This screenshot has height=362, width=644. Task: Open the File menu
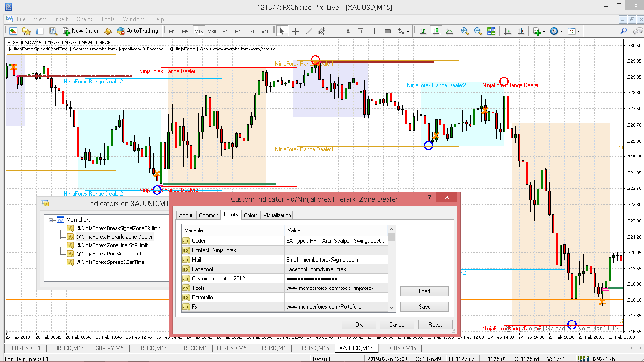[x=21, y=19]
